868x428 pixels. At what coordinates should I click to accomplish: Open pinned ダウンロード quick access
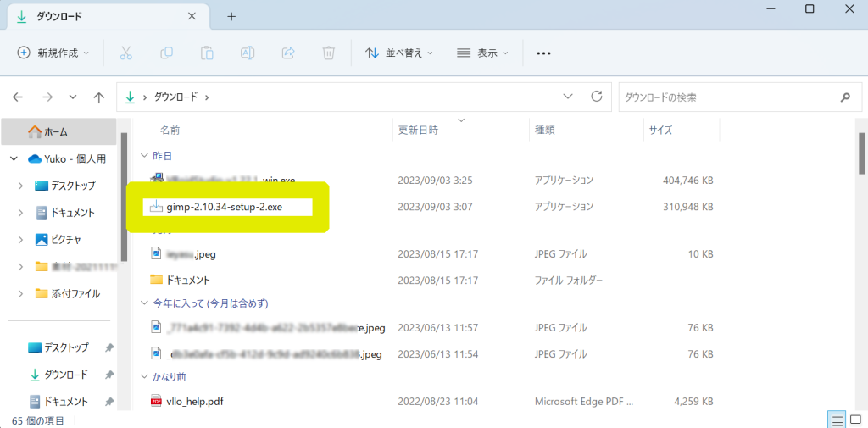pyautogui.click(x=58, y=375)
